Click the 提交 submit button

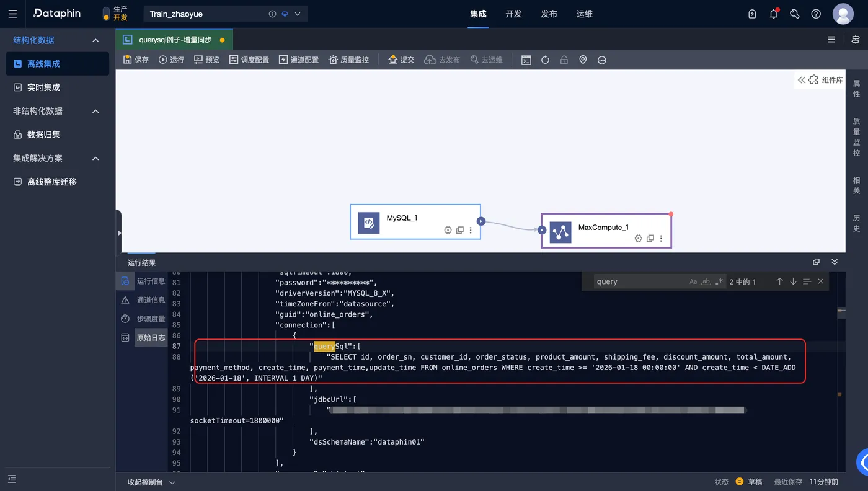(x=401, y=60)
